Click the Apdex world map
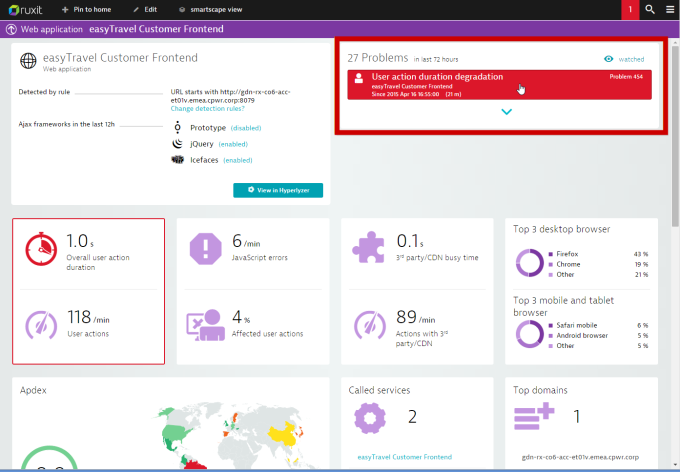 pyautogui.click(x=229, y=437)
